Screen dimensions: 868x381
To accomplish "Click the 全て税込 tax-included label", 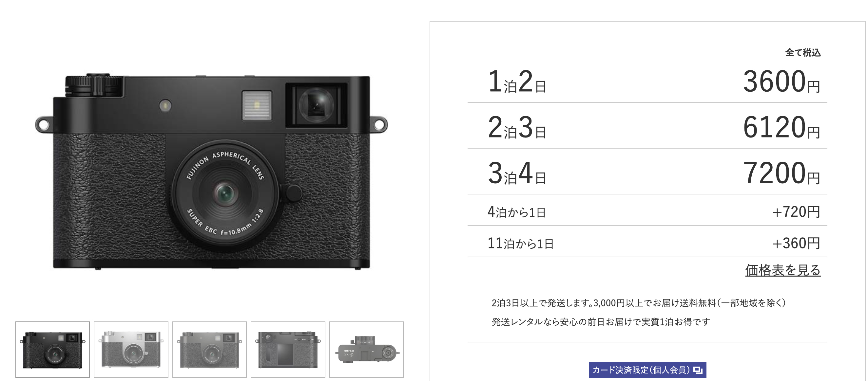I will 803,52.
